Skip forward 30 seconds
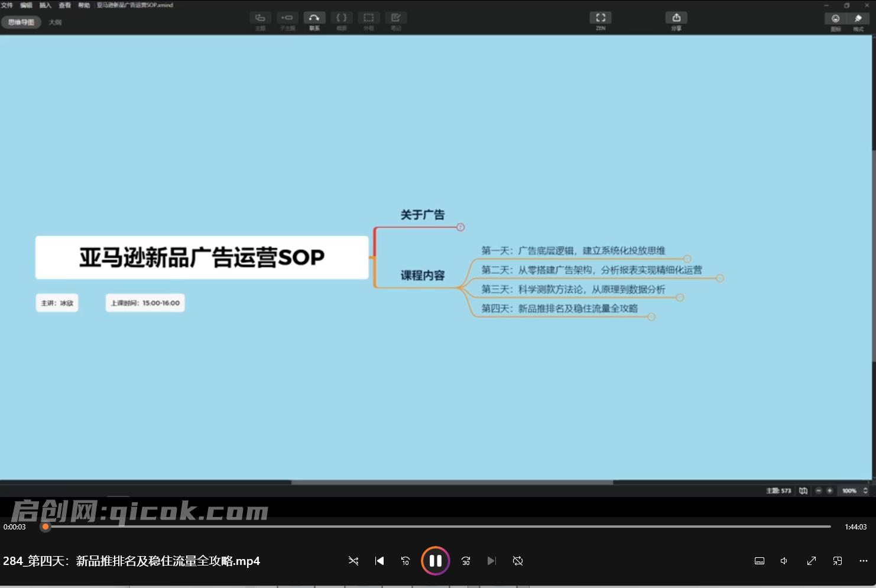 tap(466, 561)
